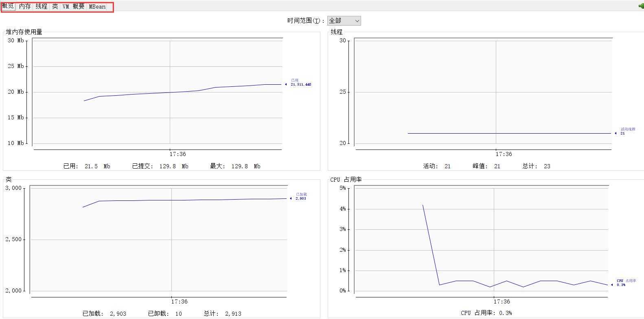Viewport: 644px width, 319px height.
Task: Click the 已提交: 129.8 Mb value
Action: (x=160, y=166)
